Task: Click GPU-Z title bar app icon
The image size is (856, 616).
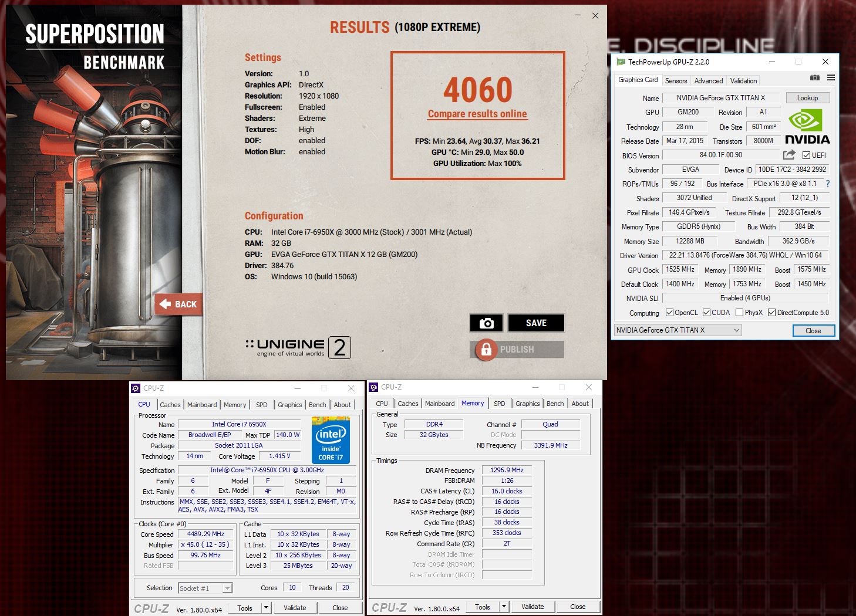Action: pyautogui.click(x=621, y=62)
